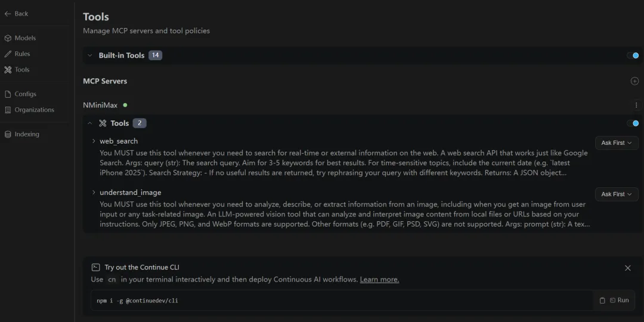The image size is (644, 322).
Task: Expand the Built-in Tools section
Action: pyautogui.click(x=90, y=55)
